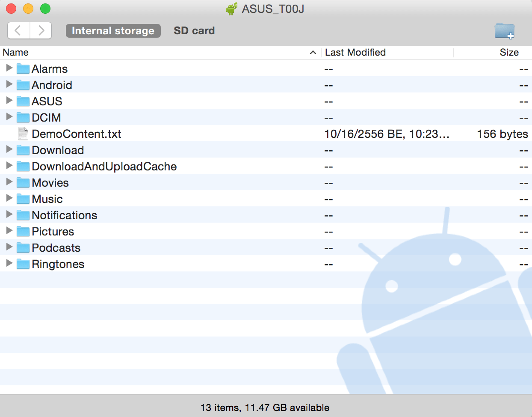Expand the Ringtones folder disclosure triangle

coord(9,263)
